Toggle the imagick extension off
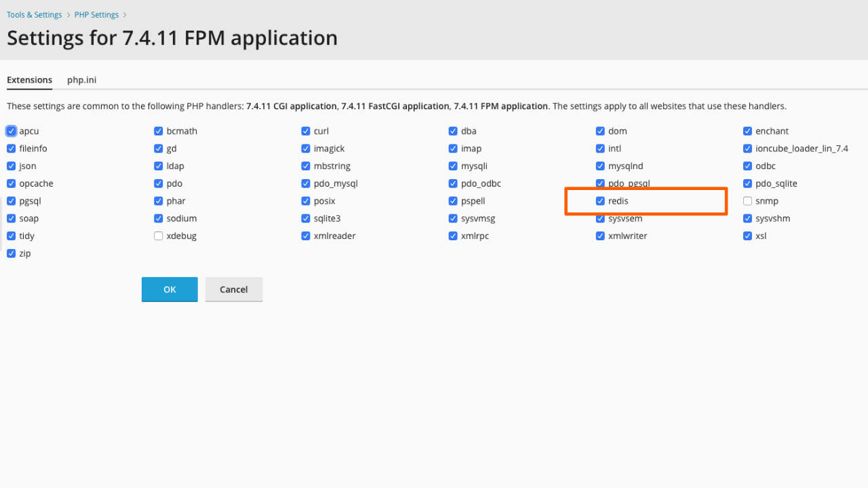Screen dimensions: 868x488 (306, 148)
